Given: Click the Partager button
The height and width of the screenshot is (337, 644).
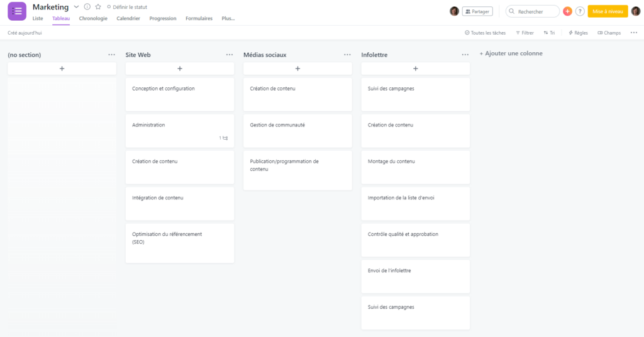Looking at the screenshot, I should click(477, 11).
